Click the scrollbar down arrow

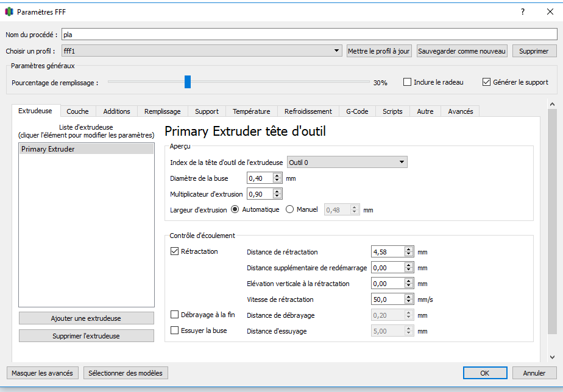click(x=552, y=357)
